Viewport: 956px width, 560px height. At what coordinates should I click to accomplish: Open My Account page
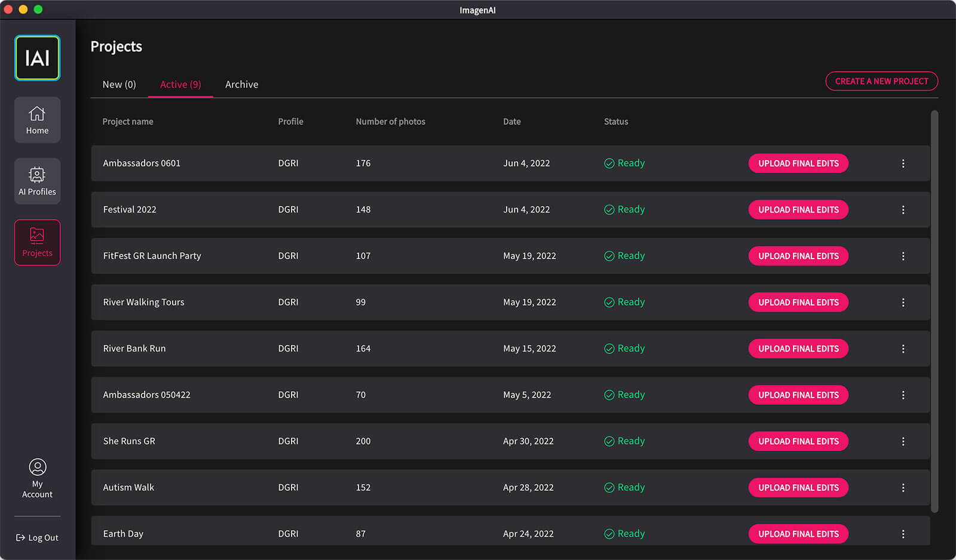point(37,478)
